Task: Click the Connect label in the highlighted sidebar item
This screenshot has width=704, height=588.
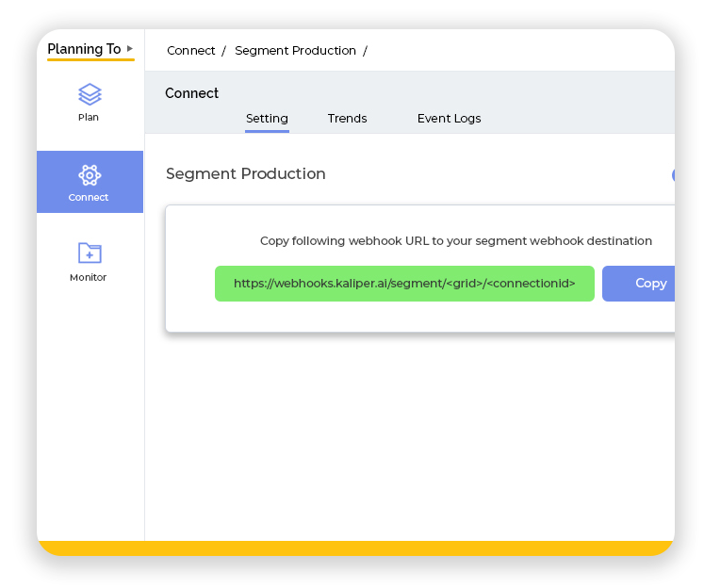Action: click(x=89, y=198)
